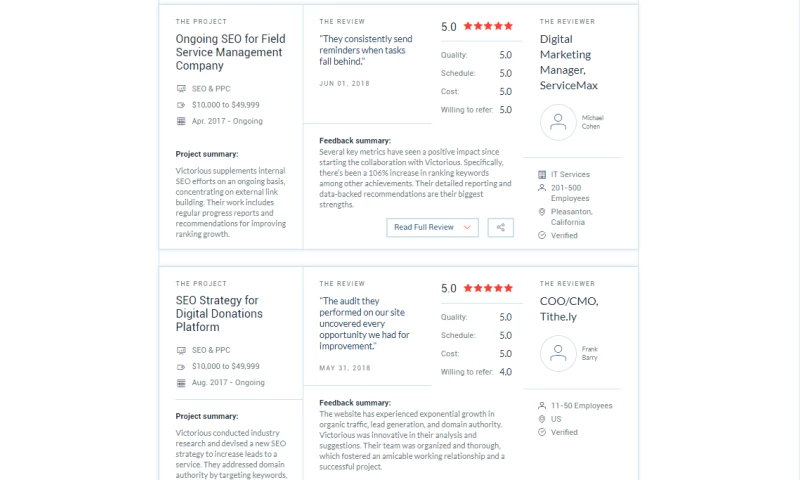Click Digital Marketing Manager, ServiceMax reviewer heading
800x480 pixels.
569,63
